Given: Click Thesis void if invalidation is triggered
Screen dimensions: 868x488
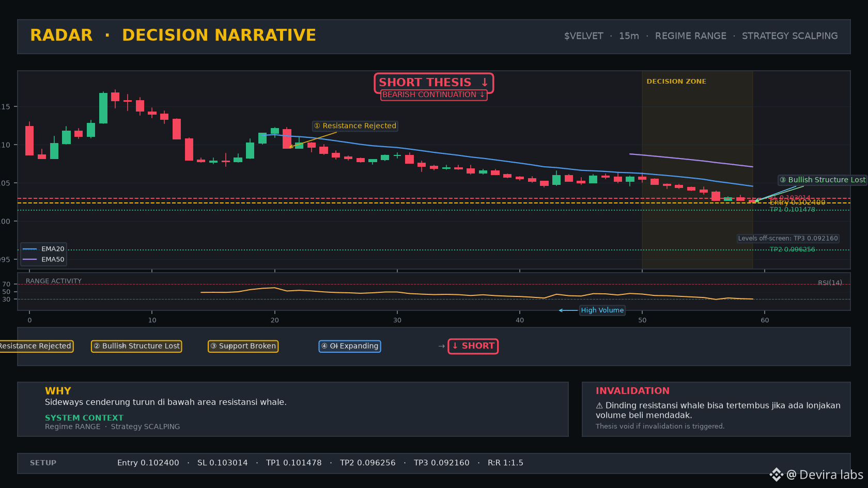Looking at the screenshot, I should click(660, 427).
